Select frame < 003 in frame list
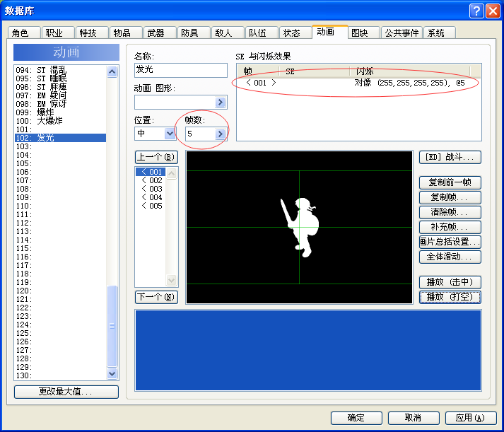 coord(151,189)
